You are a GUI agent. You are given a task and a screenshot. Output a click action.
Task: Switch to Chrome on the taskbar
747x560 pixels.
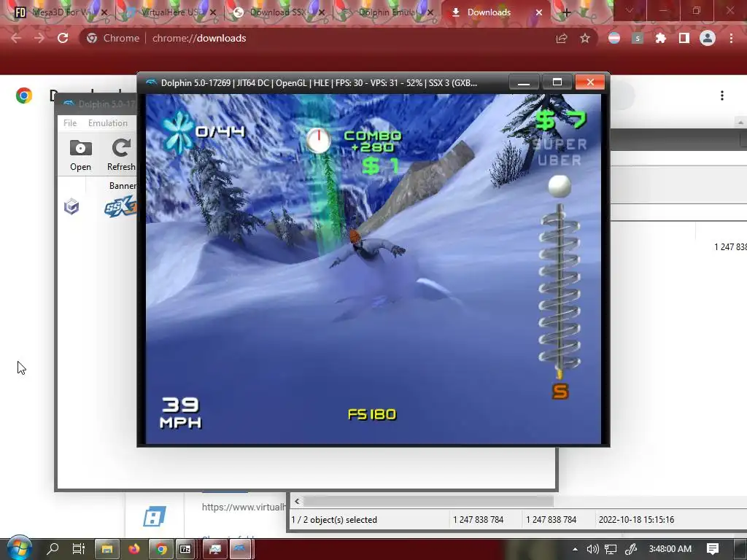point(161,549)
